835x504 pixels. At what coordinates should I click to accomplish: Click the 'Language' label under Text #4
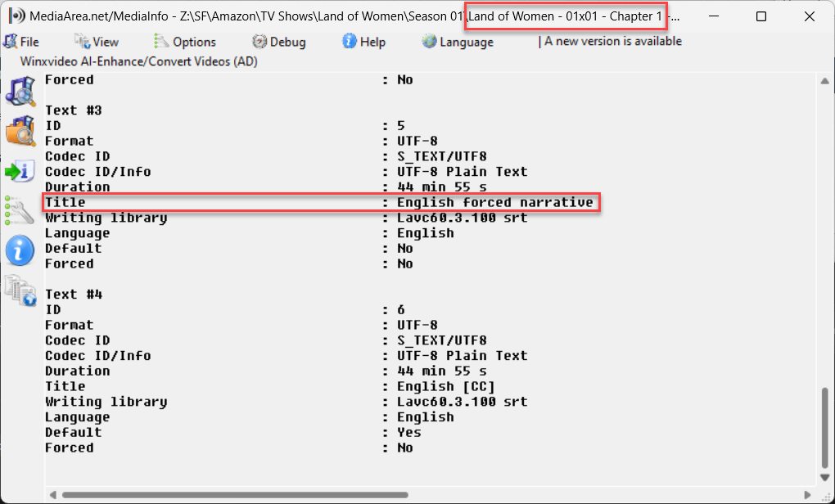pyautogui.click(x=77, y=417)
